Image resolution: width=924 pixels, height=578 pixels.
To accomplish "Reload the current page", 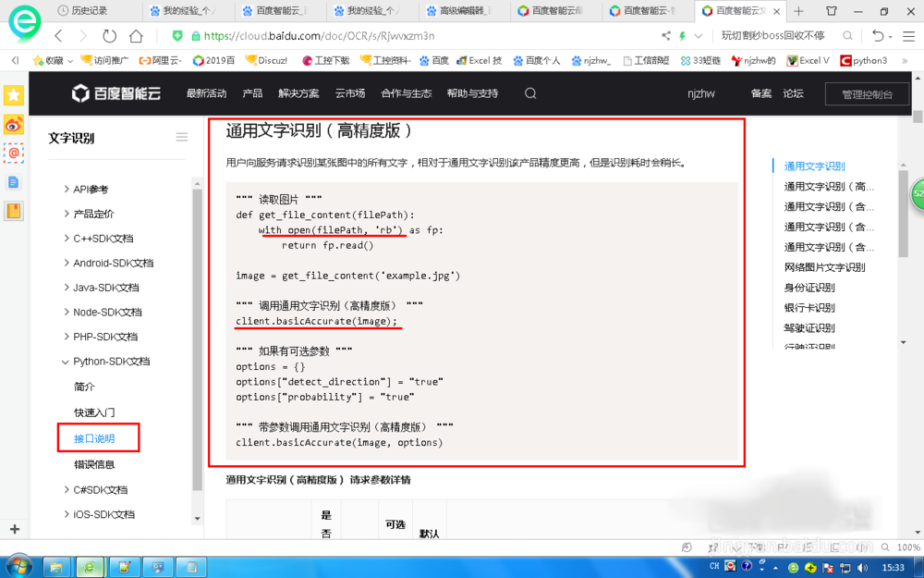I will 110,36.
